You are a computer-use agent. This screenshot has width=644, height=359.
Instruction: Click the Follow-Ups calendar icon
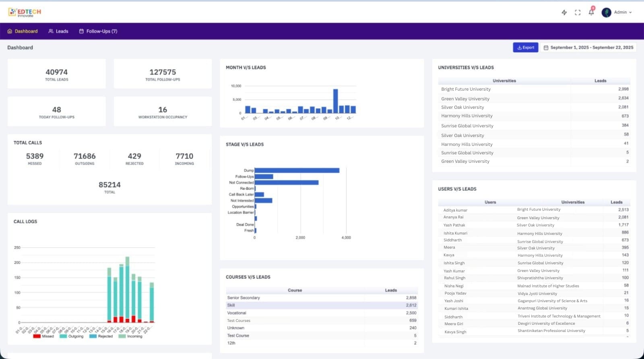pyautogui.click(x=81, y=31)
